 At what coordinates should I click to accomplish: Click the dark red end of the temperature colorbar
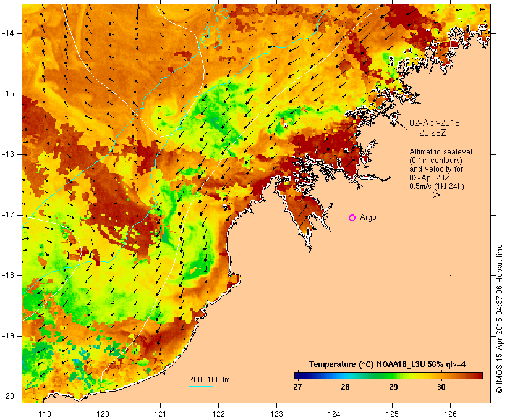478,376
